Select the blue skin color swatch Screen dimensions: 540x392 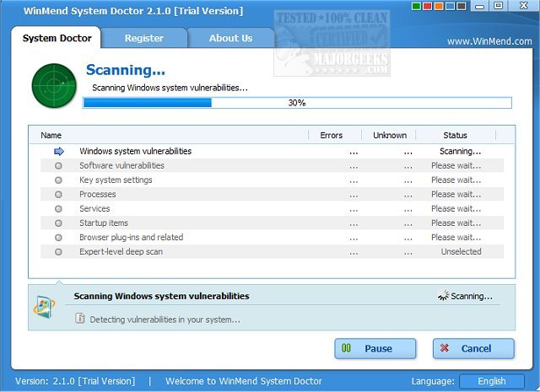pyautogui.click(x=450, y=6)
